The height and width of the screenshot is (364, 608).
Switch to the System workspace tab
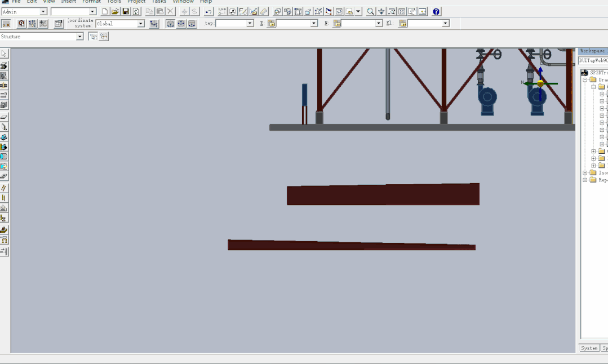[x=589, y=348]
